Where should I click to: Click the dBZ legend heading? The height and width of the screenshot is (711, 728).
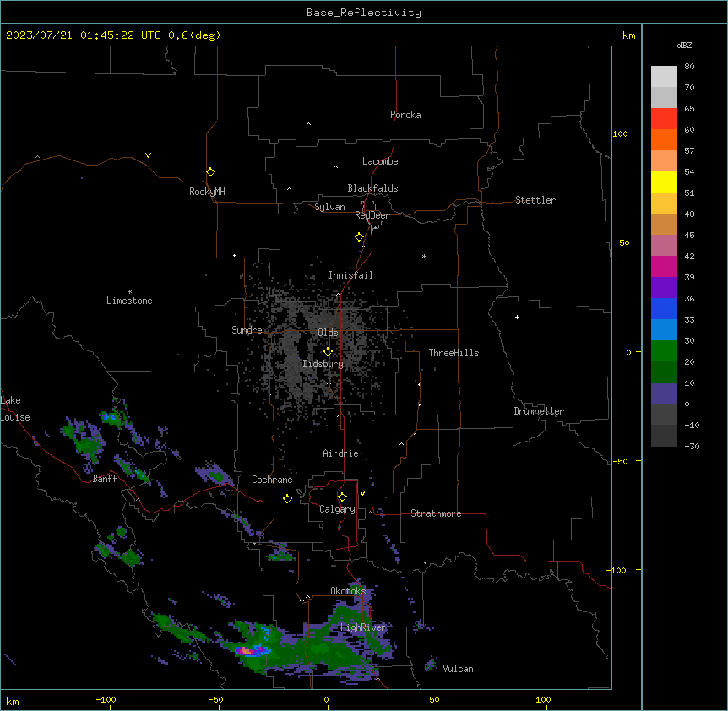pyautogui.click(x=684, y=45)
